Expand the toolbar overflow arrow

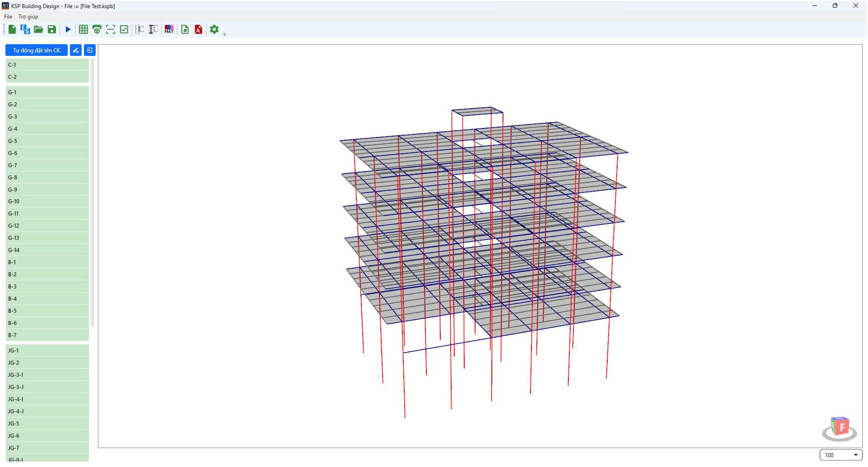(224, 34)
